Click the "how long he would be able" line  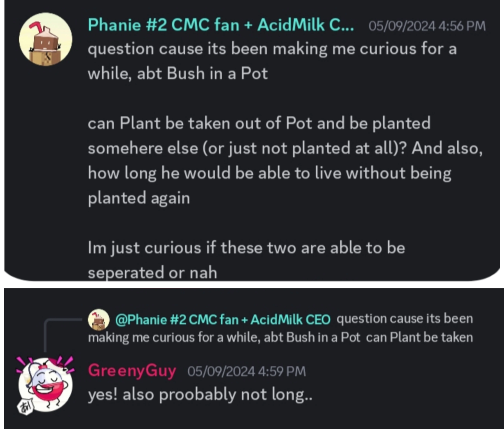pyautogui.click(x=269, y=173)
